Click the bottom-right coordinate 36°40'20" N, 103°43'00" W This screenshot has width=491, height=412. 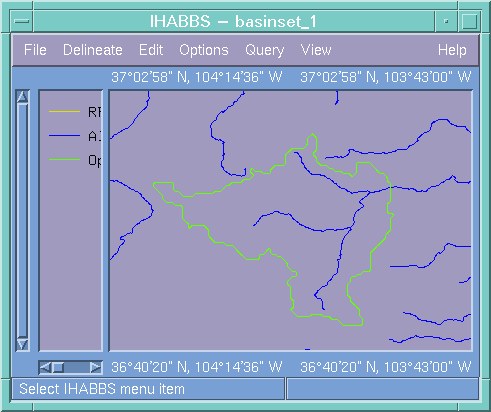(x=386, y=367)
